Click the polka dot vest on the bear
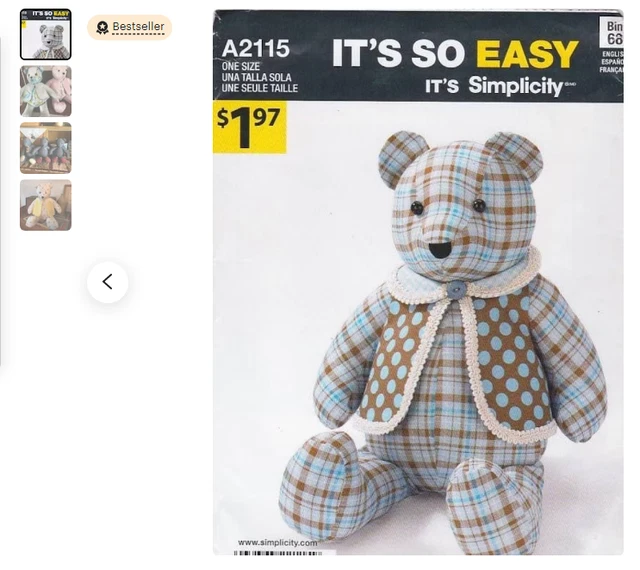The height and width of the screenshot is (570, 640). 512,360
